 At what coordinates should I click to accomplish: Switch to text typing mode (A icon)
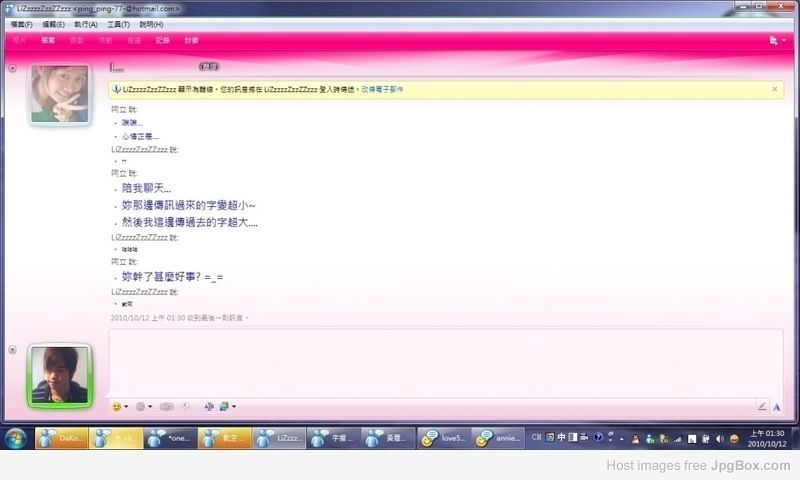pyautogui.click(x=777, y=407)
